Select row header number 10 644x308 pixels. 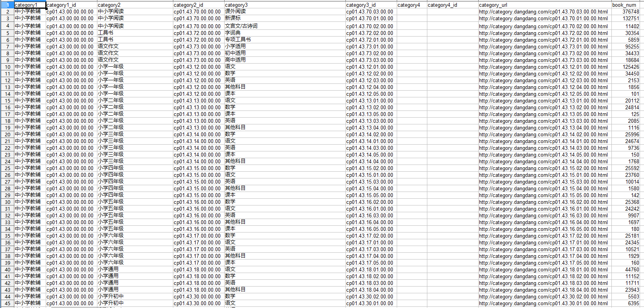(7, 67)
